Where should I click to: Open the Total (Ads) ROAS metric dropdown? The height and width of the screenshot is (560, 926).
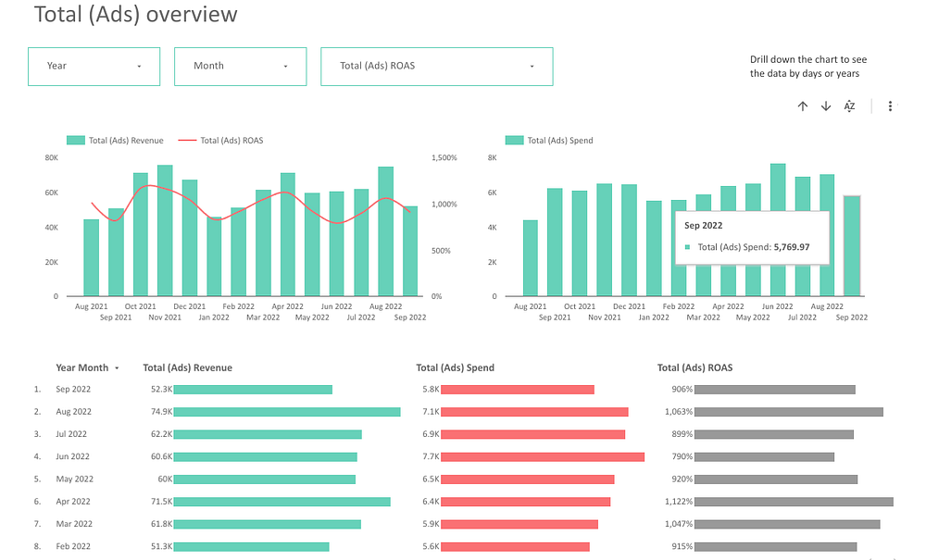pyautogui.click(x=437, y=66)
